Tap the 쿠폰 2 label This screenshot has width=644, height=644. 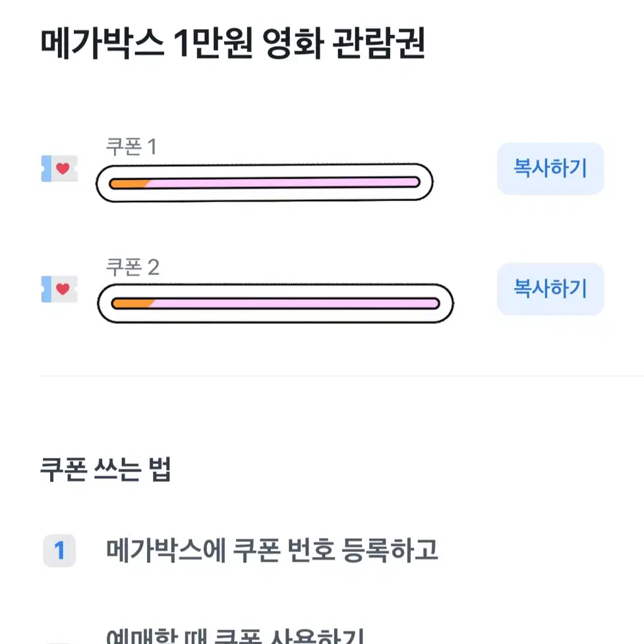(x=132, y=267)
